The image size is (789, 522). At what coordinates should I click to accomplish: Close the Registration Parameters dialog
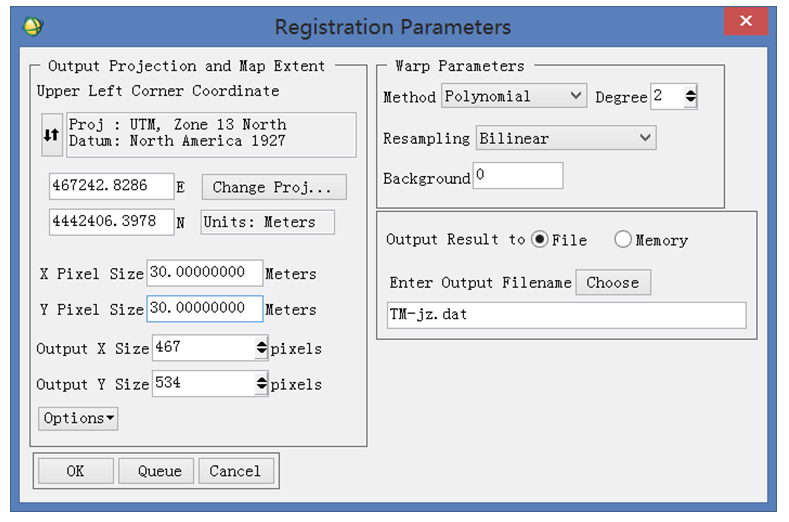[746, 21]
